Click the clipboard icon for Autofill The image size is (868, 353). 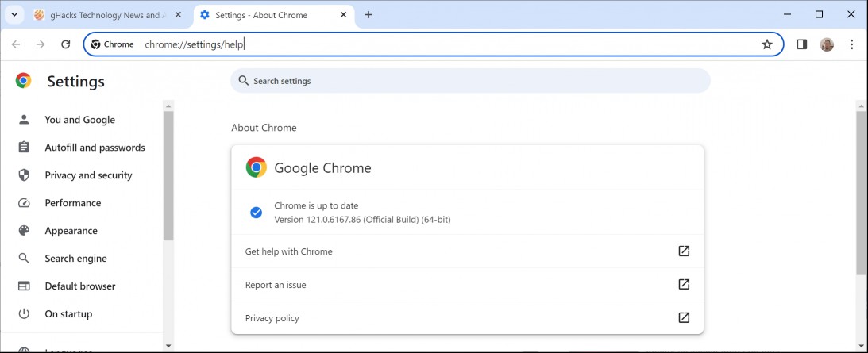24,148
